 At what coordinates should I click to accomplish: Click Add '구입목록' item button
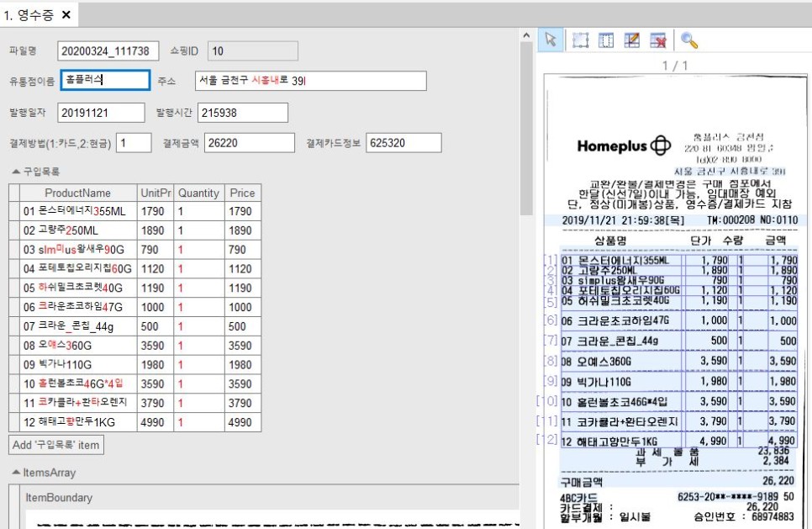56,445
